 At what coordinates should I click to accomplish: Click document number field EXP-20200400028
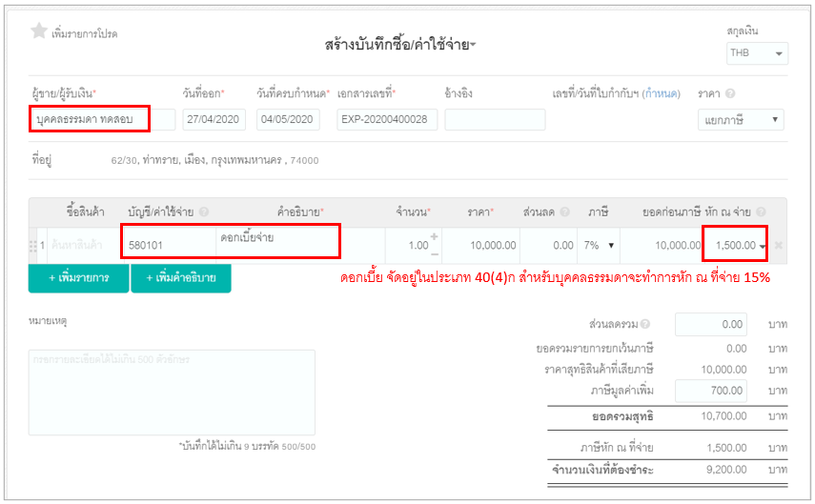387,119
